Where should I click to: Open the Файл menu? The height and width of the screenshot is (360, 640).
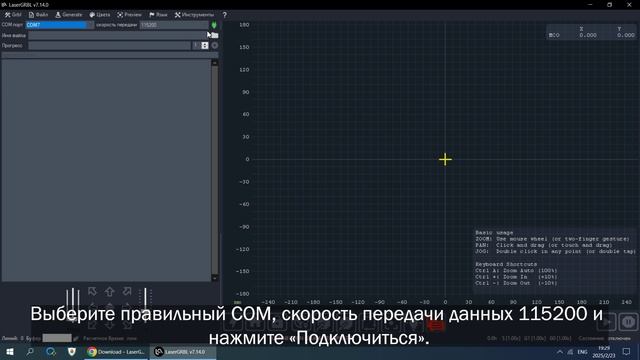[38, 15]
